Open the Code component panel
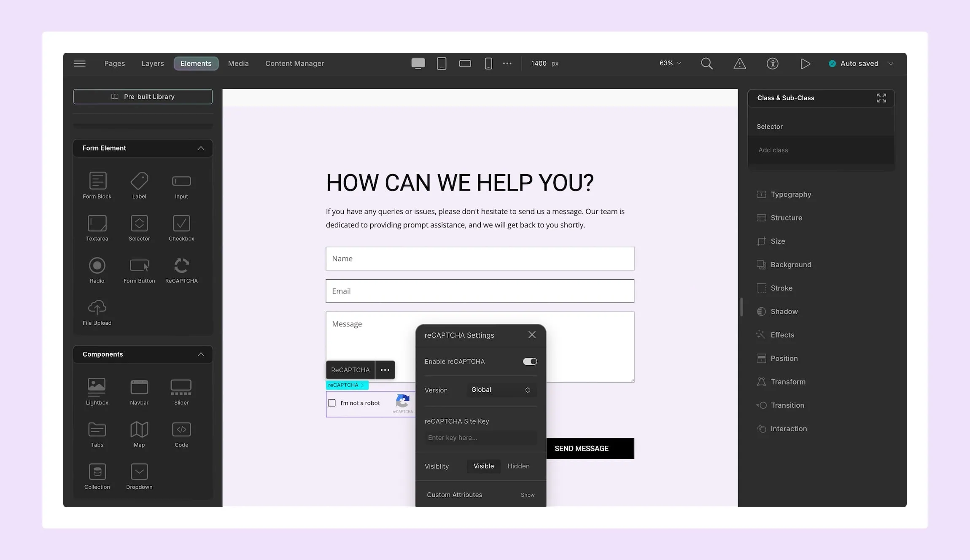Screen dimensions: 970x560 click(181, 434)
